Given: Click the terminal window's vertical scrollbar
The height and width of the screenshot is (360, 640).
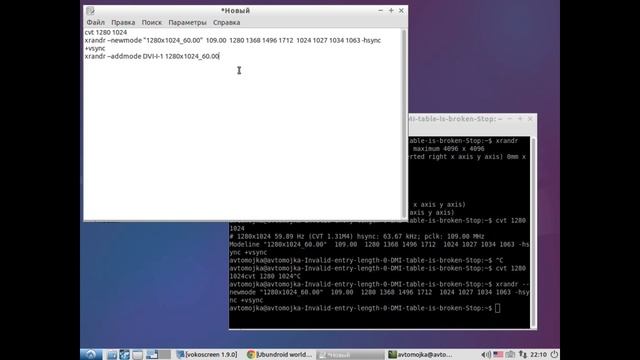Looking at the screenshot, I should [x=533, y=232].
